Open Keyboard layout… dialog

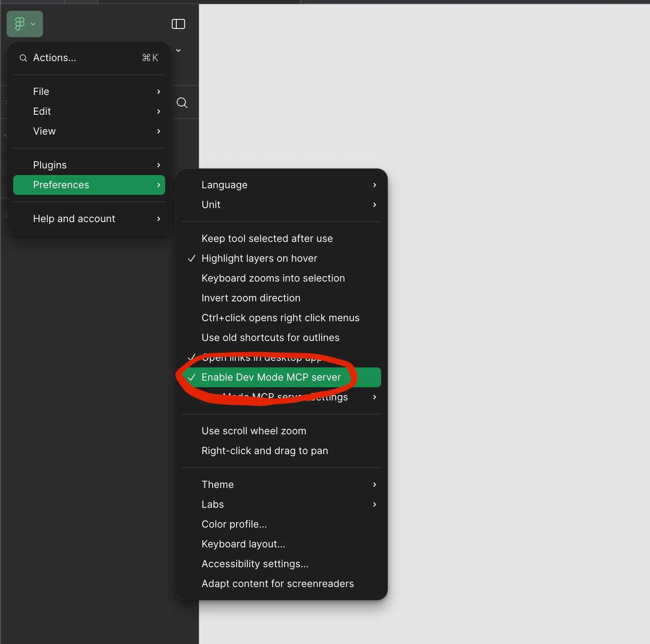(281, 544)
